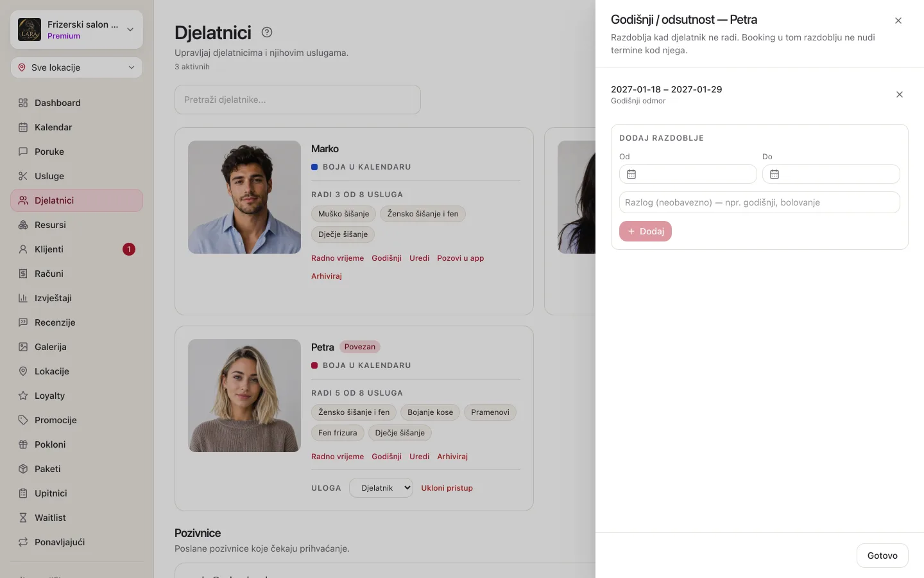Click the Izvještaji chart icon
Viewport: 924px width, 578px height.
click(x=23, y=298)
